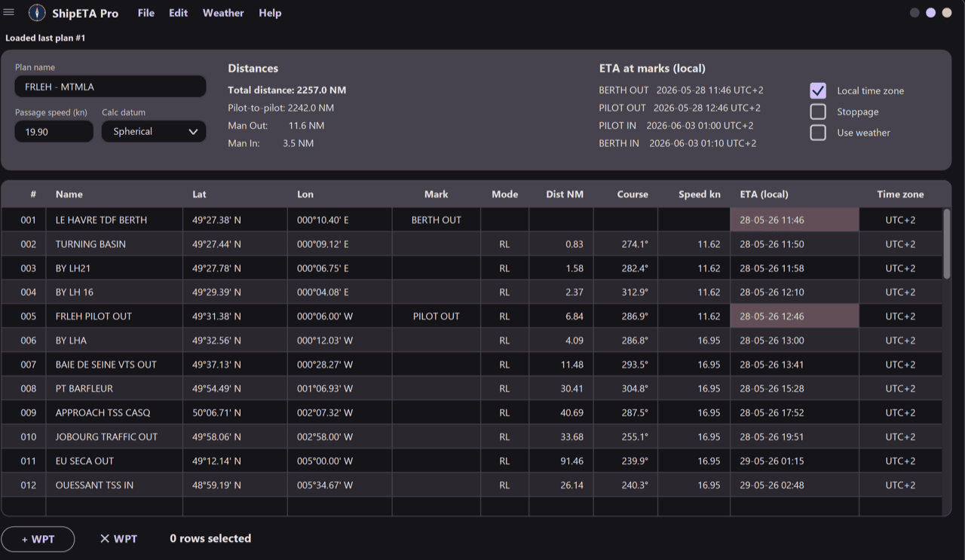
Task: Click the lavender window control dot
Action: click(x=930, y=13)
